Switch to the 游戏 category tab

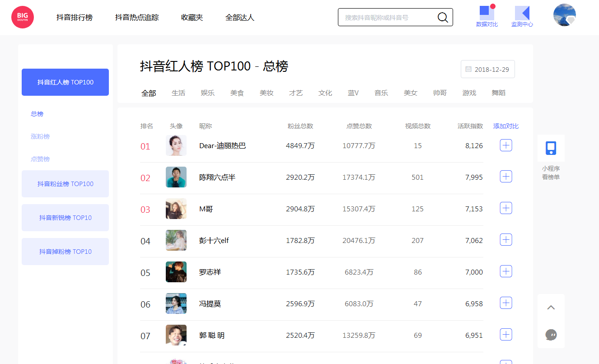tap(469, 93)
